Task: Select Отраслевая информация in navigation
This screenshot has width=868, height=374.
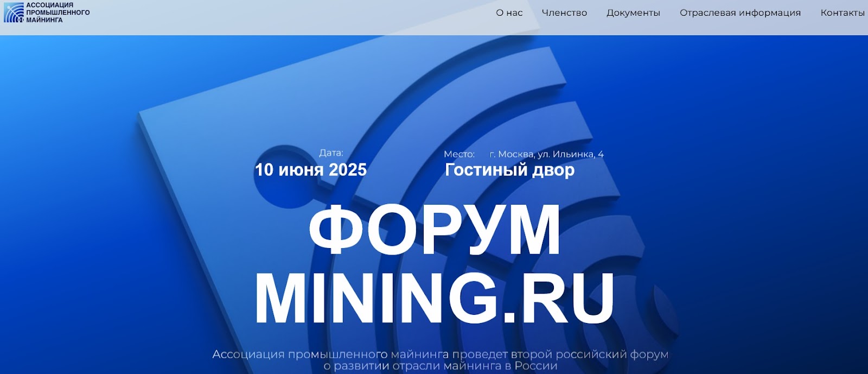Action: [x=740, y=13]
